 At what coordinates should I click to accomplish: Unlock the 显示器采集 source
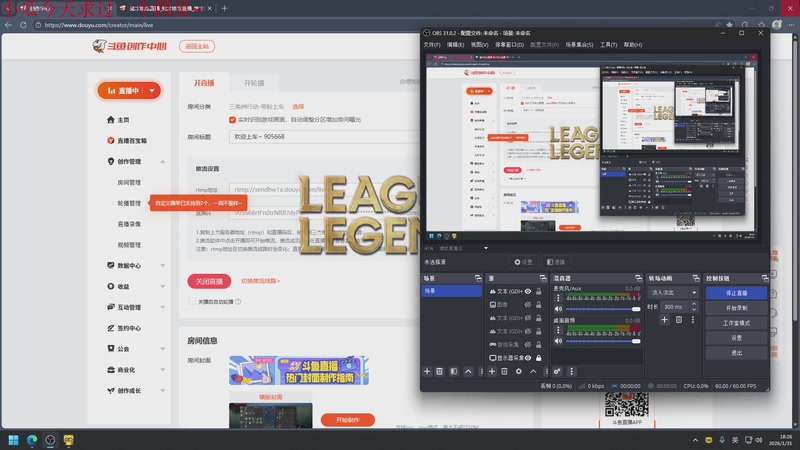tap(538, 358)
